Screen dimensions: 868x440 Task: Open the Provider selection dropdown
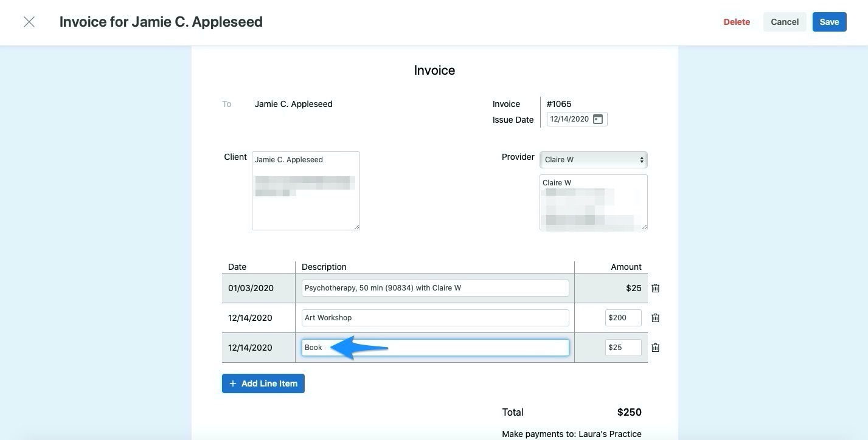(x=593, y=159)
